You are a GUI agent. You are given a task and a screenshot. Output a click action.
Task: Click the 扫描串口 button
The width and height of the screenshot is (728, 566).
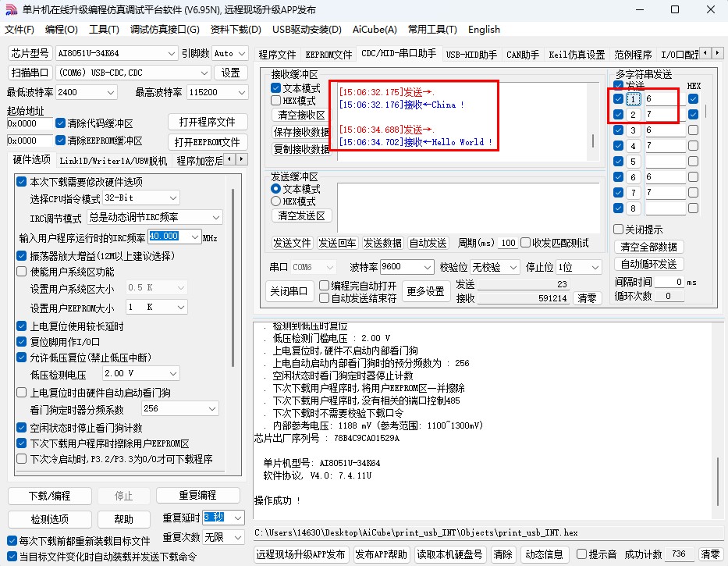tap(30, 73)
